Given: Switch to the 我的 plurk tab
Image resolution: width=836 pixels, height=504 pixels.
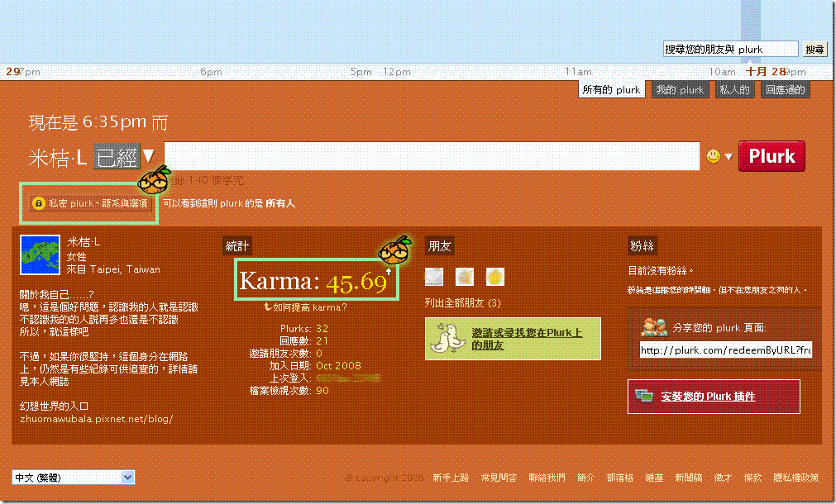Looking at the screenshot, I should pos(680,89).
